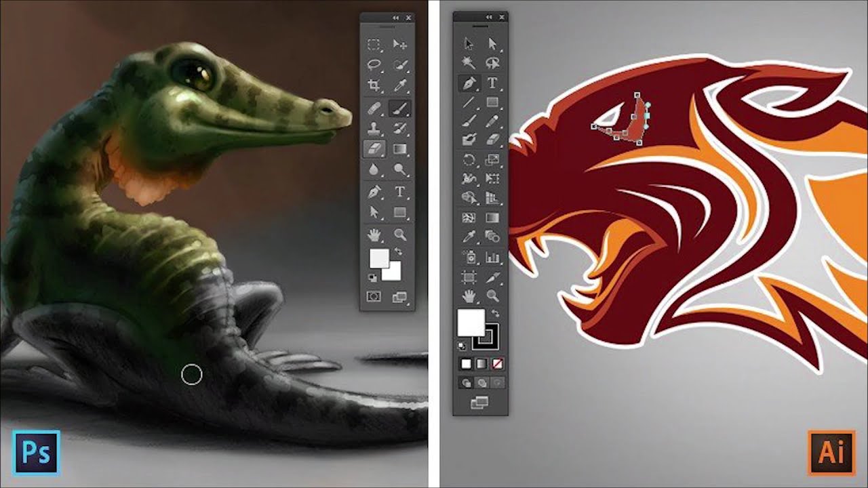Select the Perspective Grid tool
868x488 pixels.
coord(492,197)
